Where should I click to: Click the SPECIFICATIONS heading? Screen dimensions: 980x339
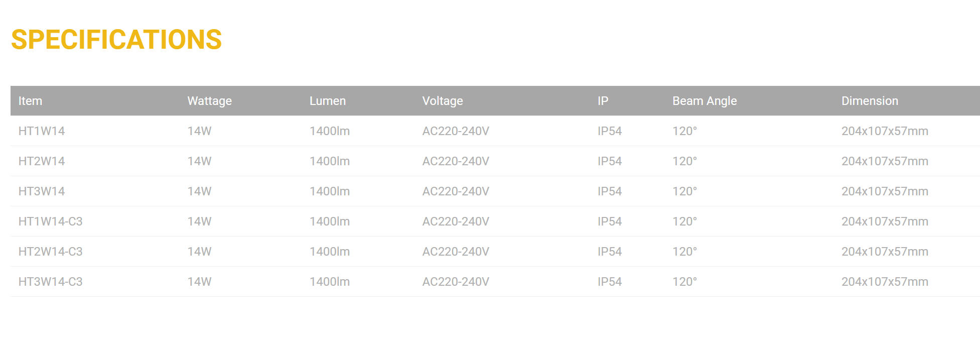click(x=116, y=40)
